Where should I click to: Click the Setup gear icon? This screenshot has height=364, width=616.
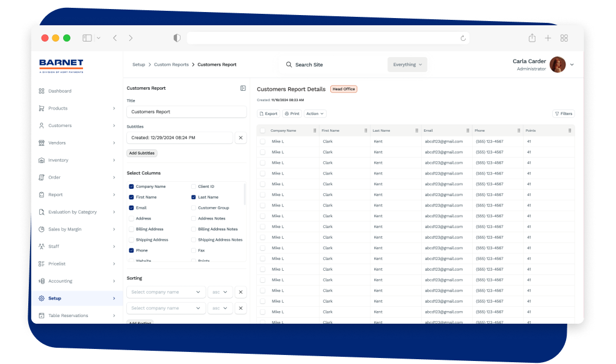pyautogui.click(x=42, y=298)
